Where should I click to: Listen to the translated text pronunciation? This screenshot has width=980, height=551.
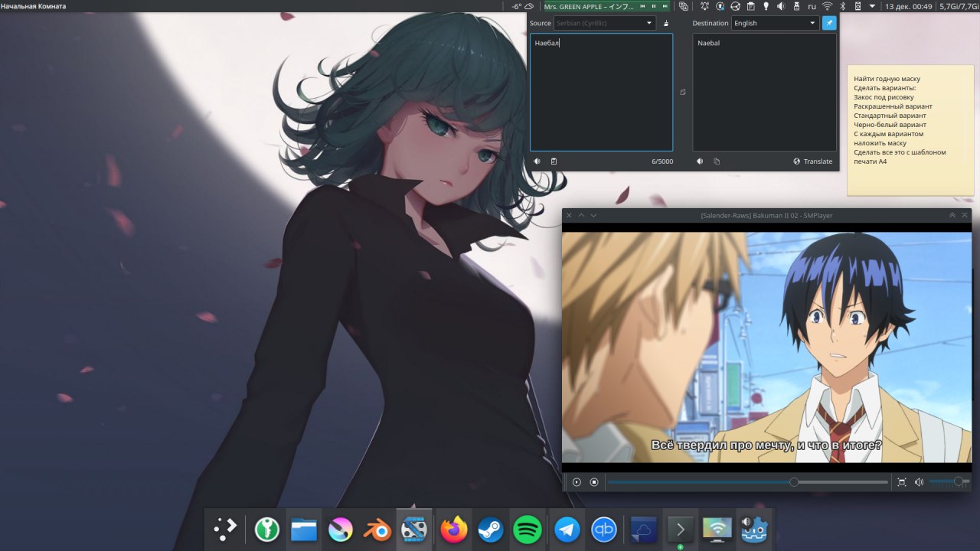(700, 161)
